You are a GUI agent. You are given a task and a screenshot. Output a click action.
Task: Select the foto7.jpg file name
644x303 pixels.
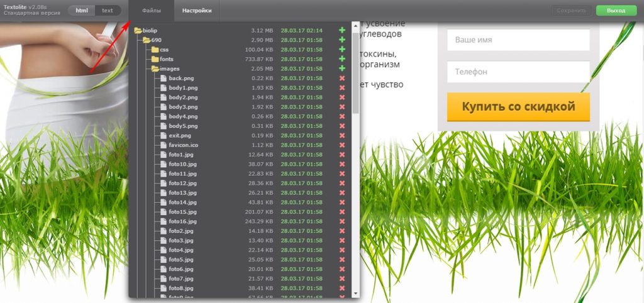181,278
